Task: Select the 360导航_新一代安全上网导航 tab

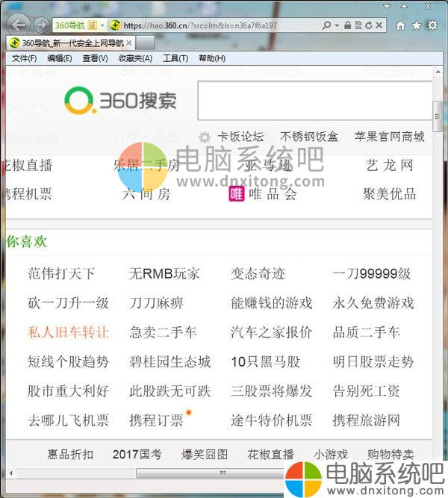Action: tap(72, 43)
